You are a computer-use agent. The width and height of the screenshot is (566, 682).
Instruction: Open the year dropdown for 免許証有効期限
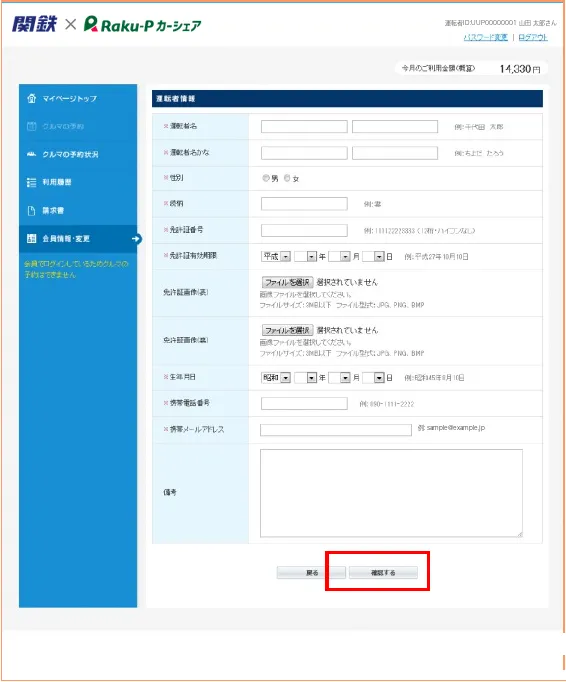305,257
